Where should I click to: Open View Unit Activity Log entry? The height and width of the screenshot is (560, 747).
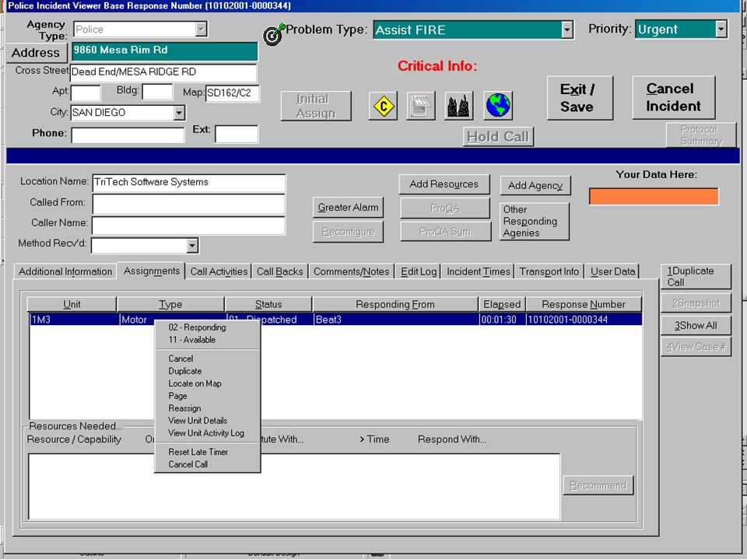(x=208, y=433)
